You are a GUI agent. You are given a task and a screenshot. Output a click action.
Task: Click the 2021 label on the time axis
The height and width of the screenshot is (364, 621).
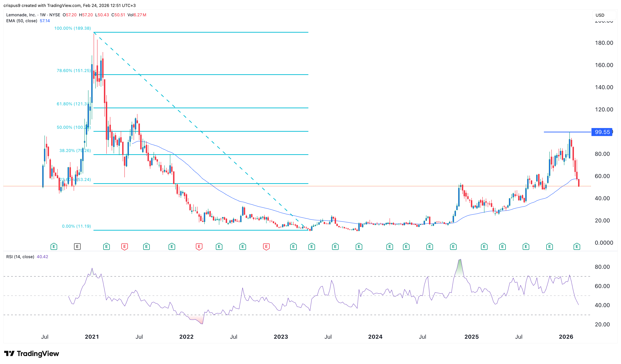coord(92,337)
